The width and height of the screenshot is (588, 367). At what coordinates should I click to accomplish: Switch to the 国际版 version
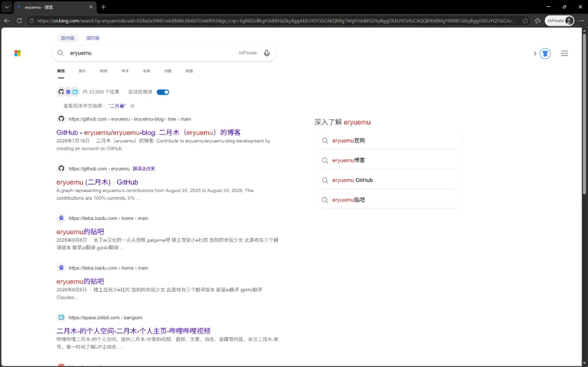tap(92, 38)
